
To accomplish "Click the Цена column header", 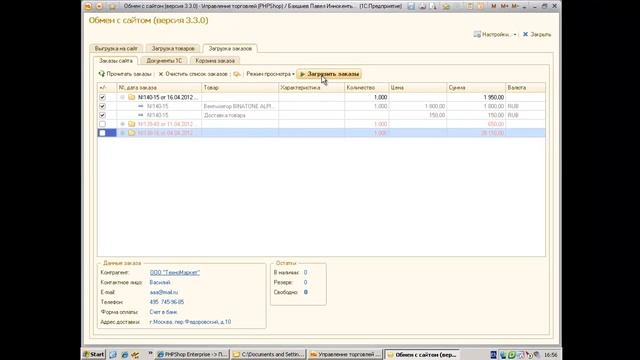I will click(418, 87).
